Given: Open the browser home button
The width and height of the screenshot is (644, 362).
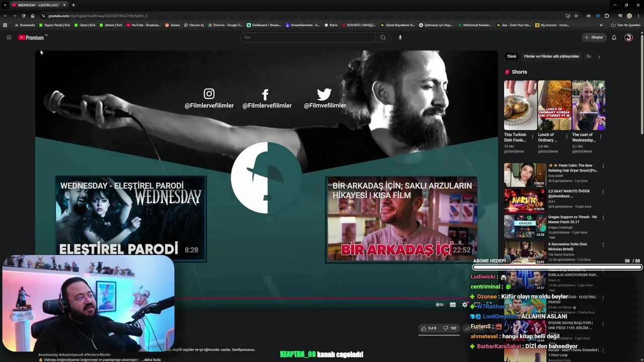Looking at the screenshot, I should [33, 16].
